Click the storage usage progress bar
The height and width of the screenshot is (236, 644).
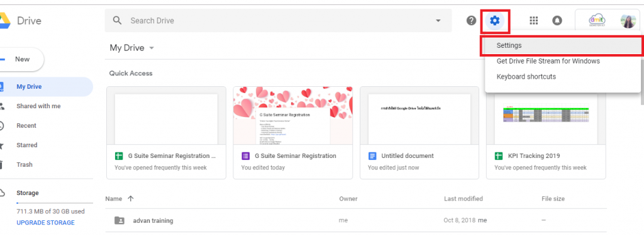(50, 203)
